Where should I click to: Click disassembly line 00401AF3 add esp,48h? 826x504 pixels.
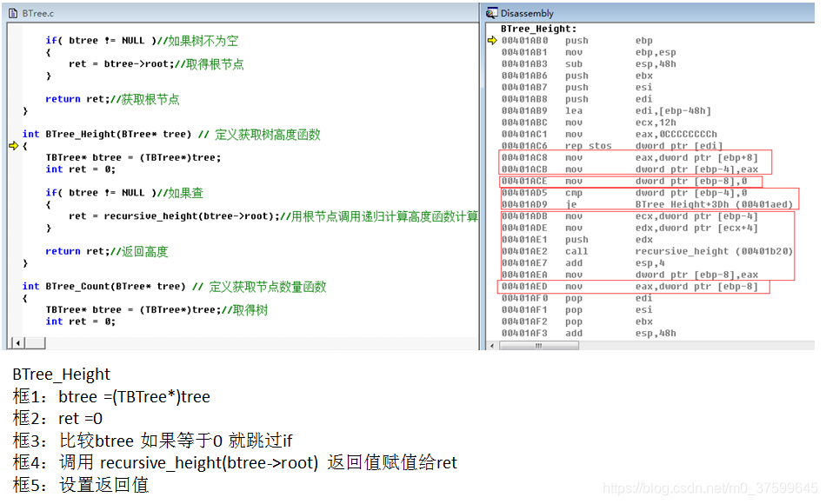pyautogui.click(x=589, y=333)
